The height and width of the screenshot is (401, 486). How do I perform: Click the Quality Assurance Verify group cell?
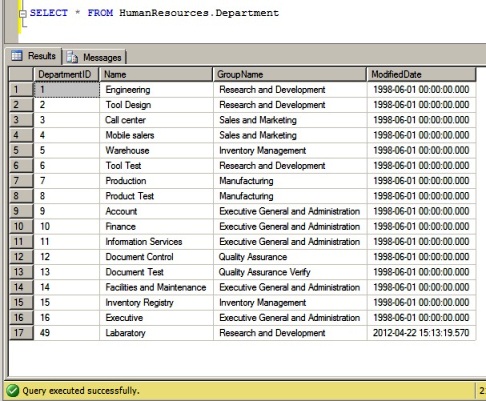click(290, 272)
